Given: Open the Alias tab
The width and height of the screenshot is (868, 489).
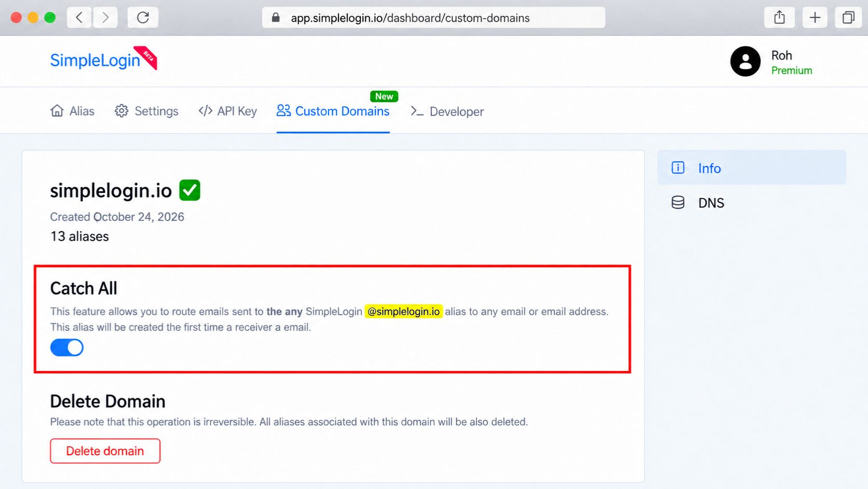Looking at the screenshot, I should pyautogui.click(x=72, y=111).
